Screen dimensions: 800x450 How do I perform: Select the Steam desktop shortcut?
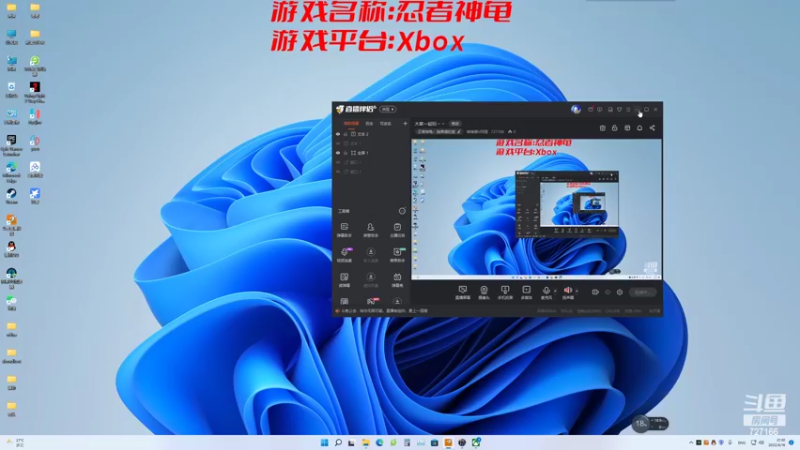[11, 196]
